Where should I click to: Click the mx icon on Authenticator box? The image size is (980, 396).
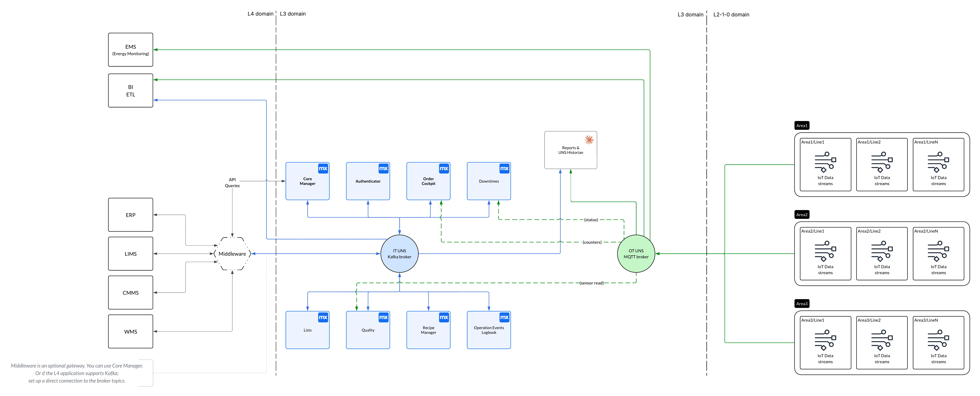384,169
